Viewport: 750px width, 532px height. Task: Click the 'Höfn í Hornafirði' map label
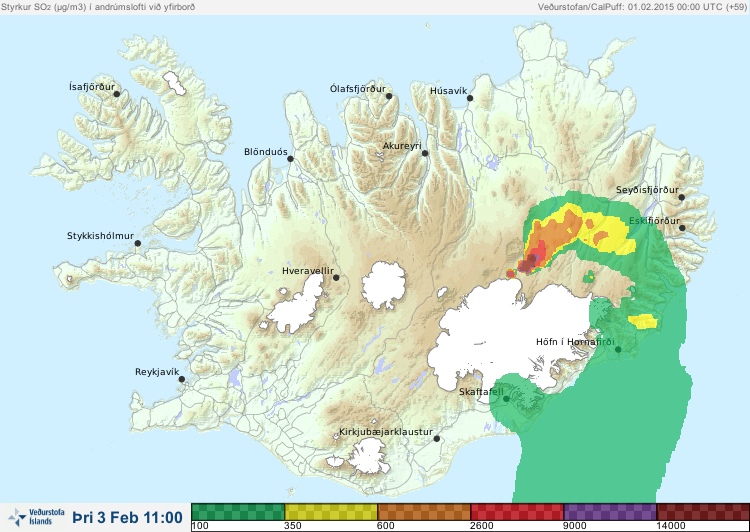tap(575, 342)
